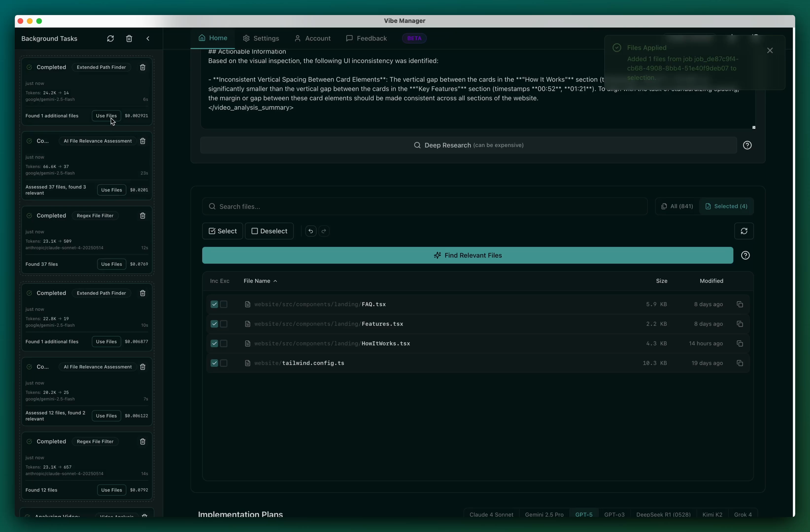Dismiss the Files Applied notification
The image size is (810, 532).
770,50
